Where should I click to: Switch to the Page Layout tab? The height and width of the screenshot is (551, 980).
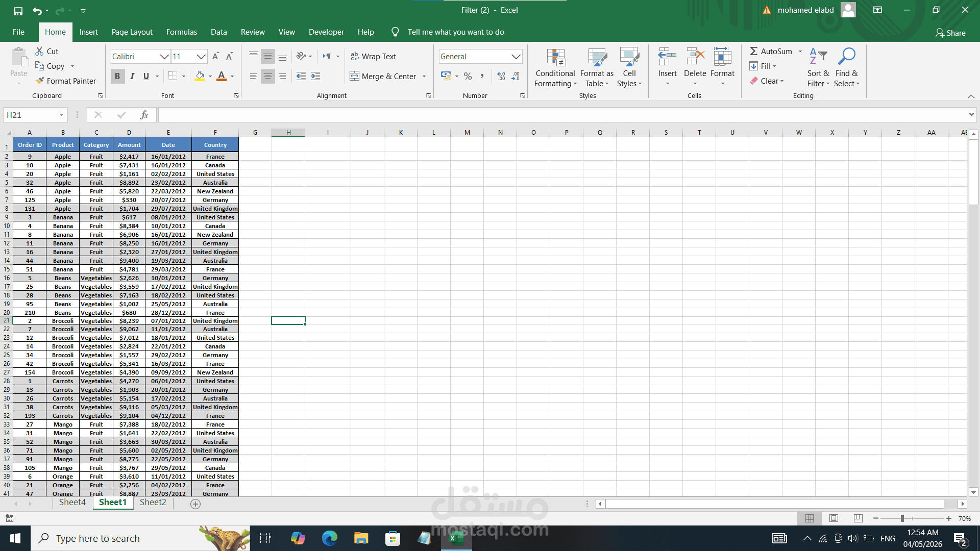coord(132,32)
